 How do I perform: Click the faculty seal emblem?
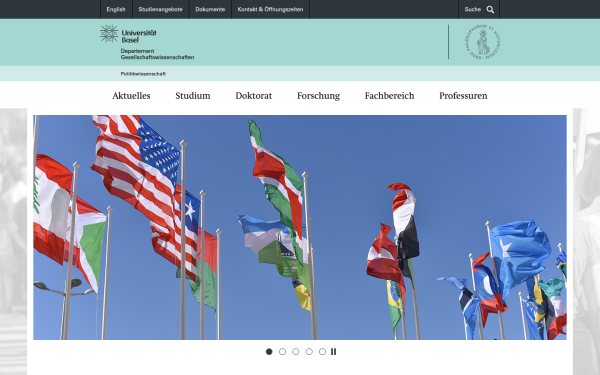(x=483, y=42)
